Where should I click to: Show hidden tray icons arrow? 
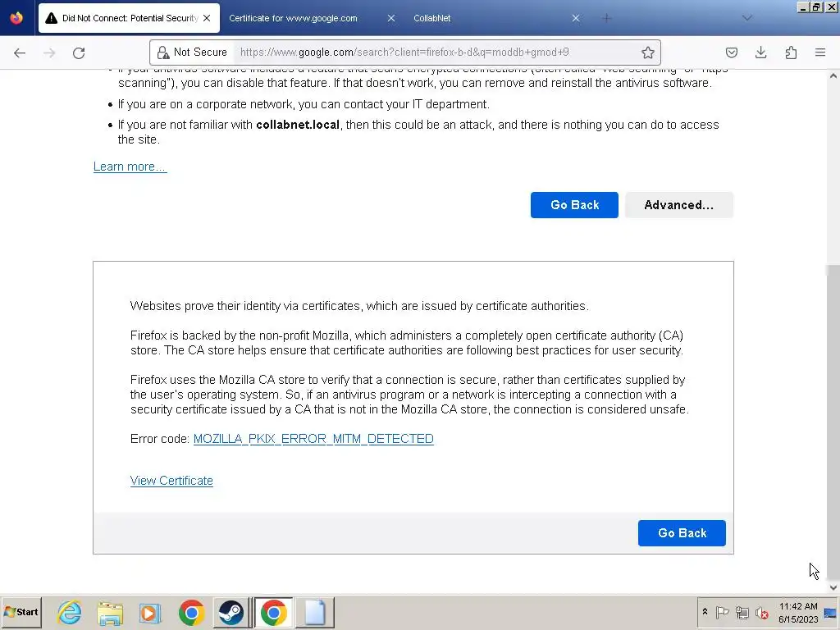[705, 612]
